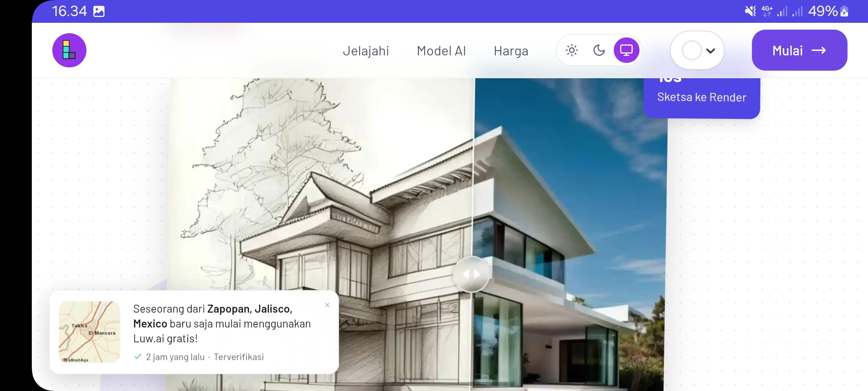
Task: Click the 'Zapopan, Jalisco, Mexico' notification text
Action: tap(213, 316)
